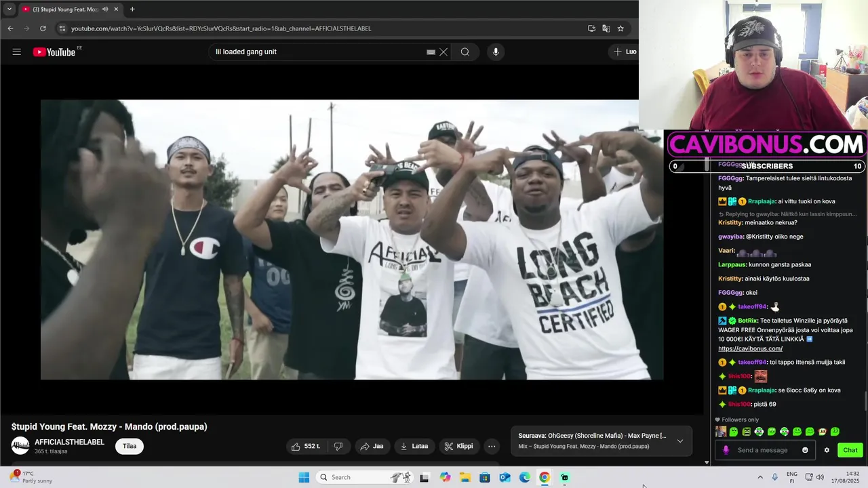Open the Windows Start menu
This screenshot has width=868, height=488.
tap(304, 477)
